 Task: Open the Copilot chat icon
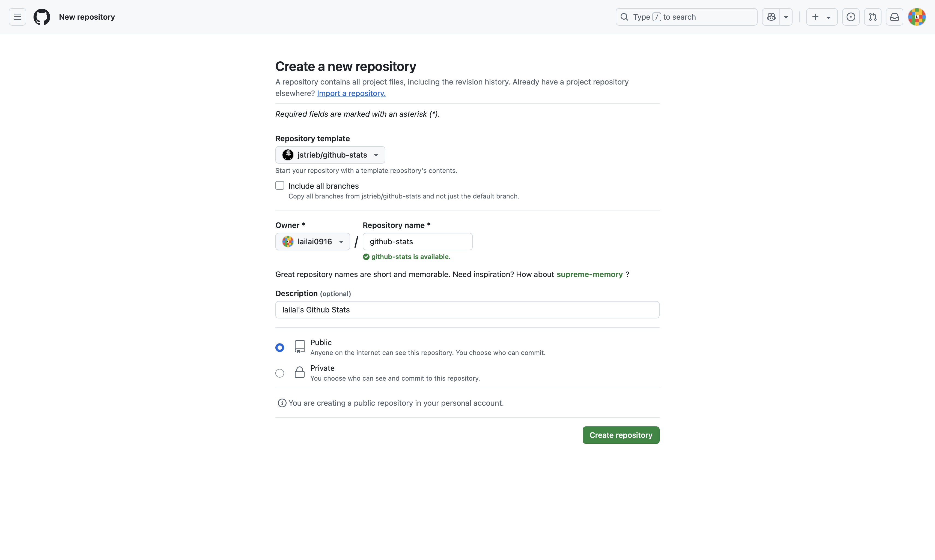pos(771,17)
